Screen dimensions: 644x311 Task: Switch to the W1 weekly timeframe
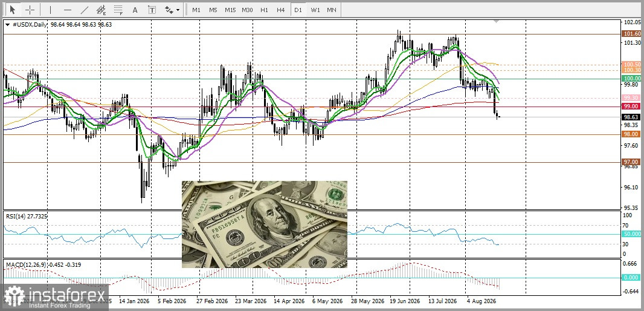point(315,10)
